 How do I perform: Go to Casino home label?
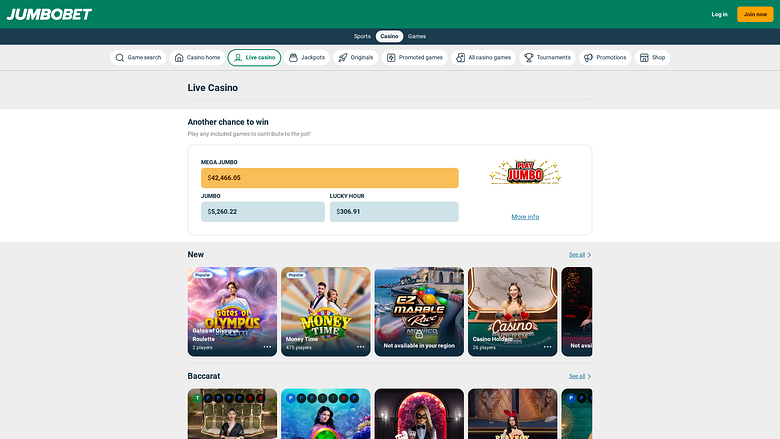[x=203, y=58]
